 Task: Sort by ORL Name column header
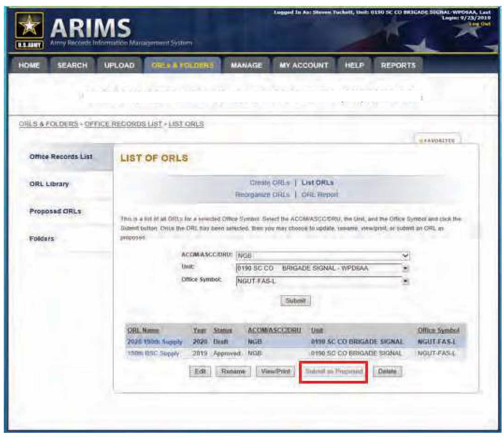click(x=143, y=330)
